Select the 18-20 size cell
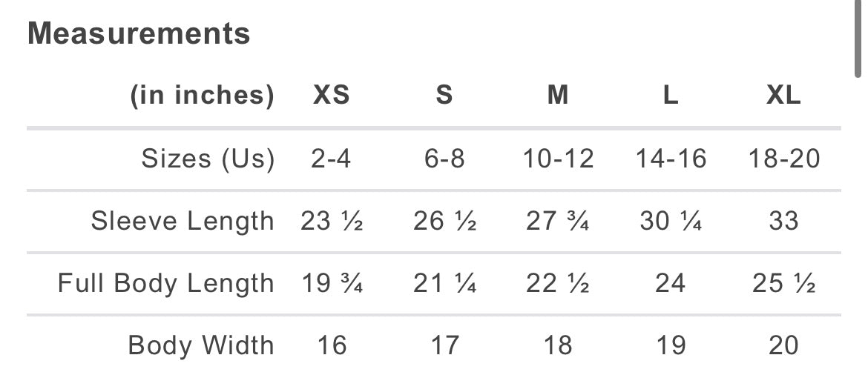 [784, 159]
